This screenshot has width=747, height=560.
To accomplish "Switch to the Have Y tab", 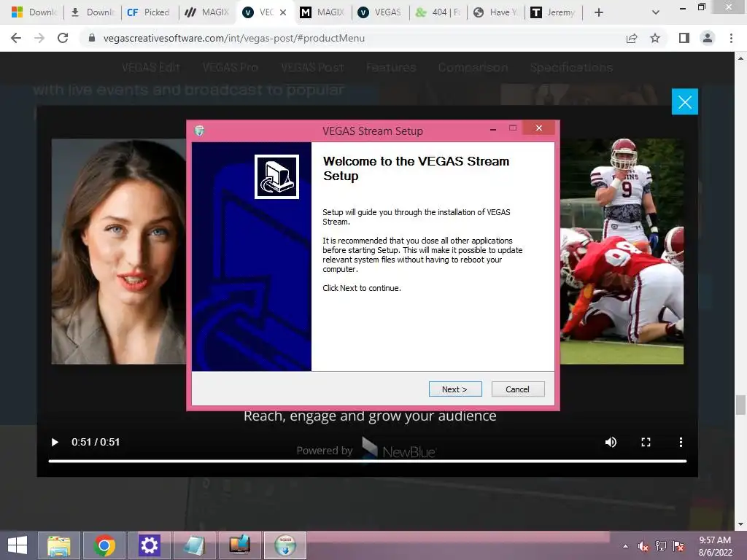I will 496,12.
